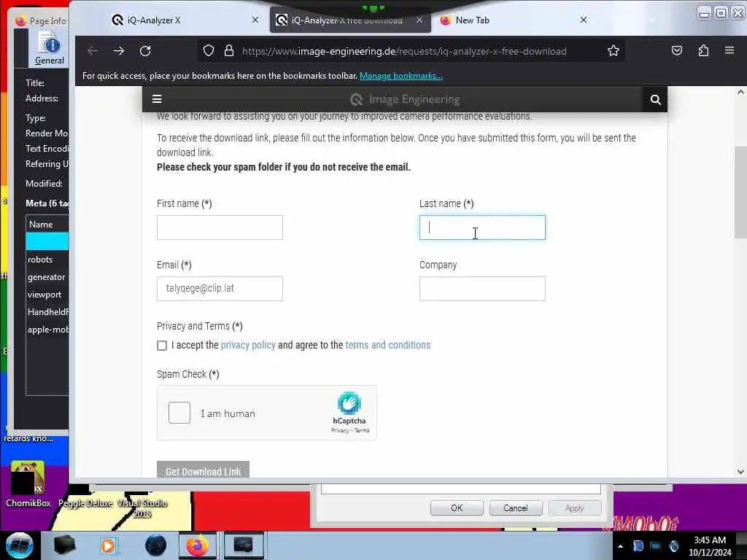Focus the Last name field
This screenshot has width=747, height=560.
[482, 227]
